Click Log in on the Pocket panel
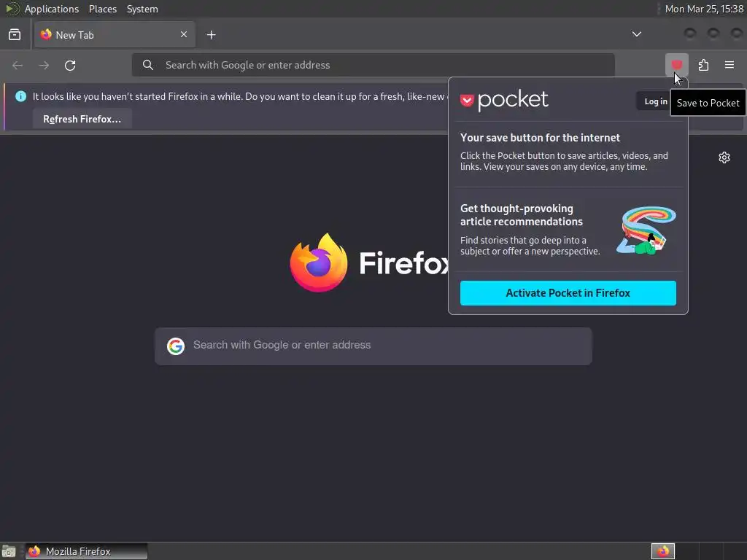 pyautogui.click(x=656, y=101)
